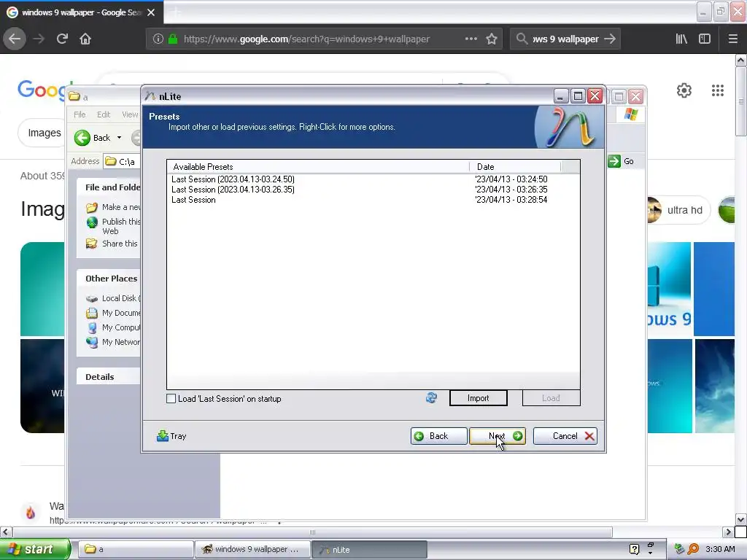Viewport: 747px width, 560px height.
Task: Open My Documents in Other Places
Action: (113, 313)
